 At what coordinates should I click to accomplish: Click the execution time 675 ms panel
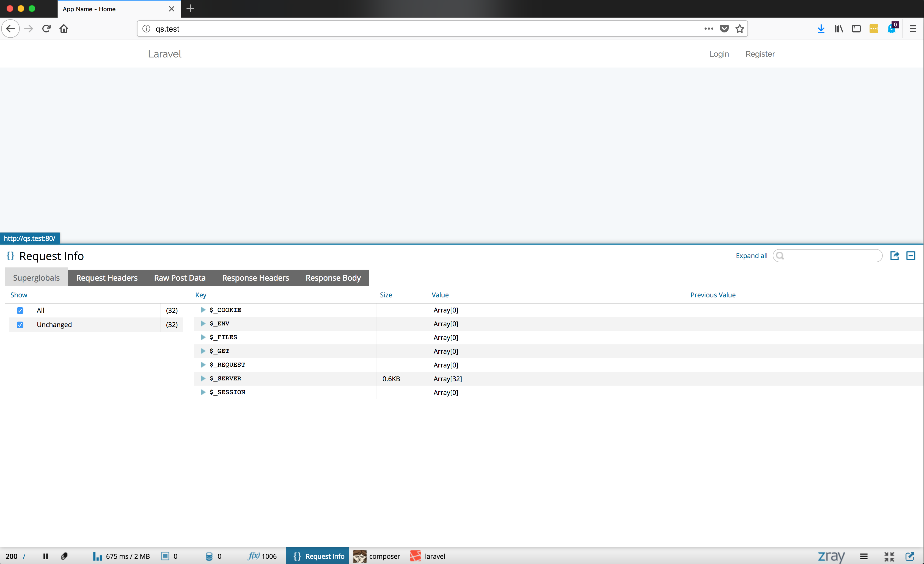coord(121,556)
